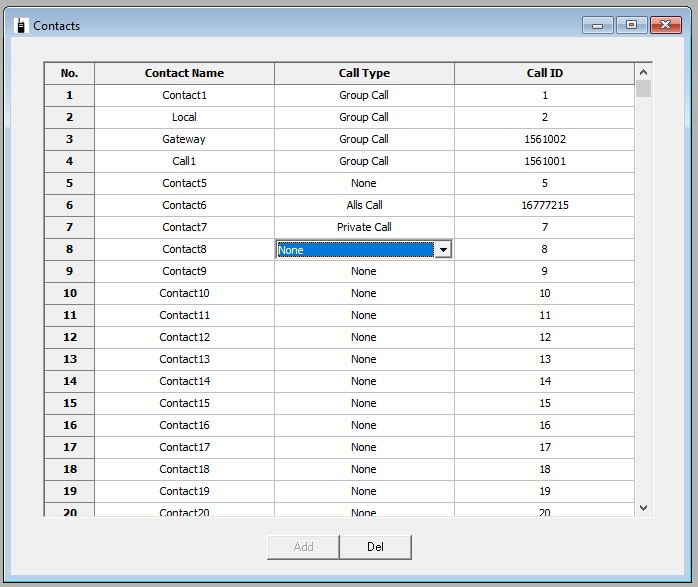Click the Call Type column header
Viewport: 698px width, 587px height.
coord(364,73)
